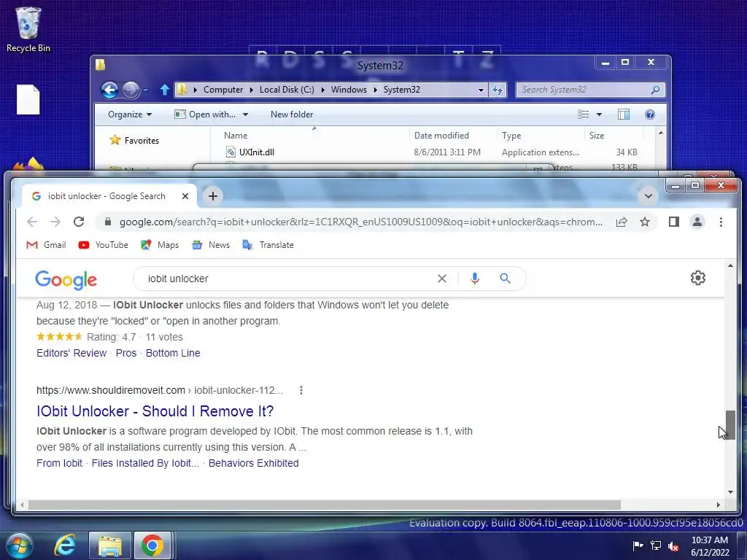Open the view options dropdown arrow
Viewport: 747px width, 560px height.
click(x=600, y=114)
